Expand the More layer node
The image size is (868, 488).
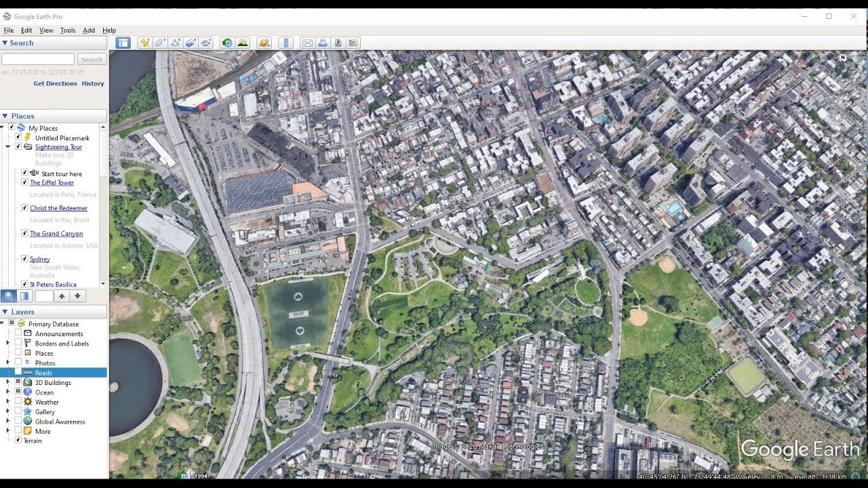[8, 431]
